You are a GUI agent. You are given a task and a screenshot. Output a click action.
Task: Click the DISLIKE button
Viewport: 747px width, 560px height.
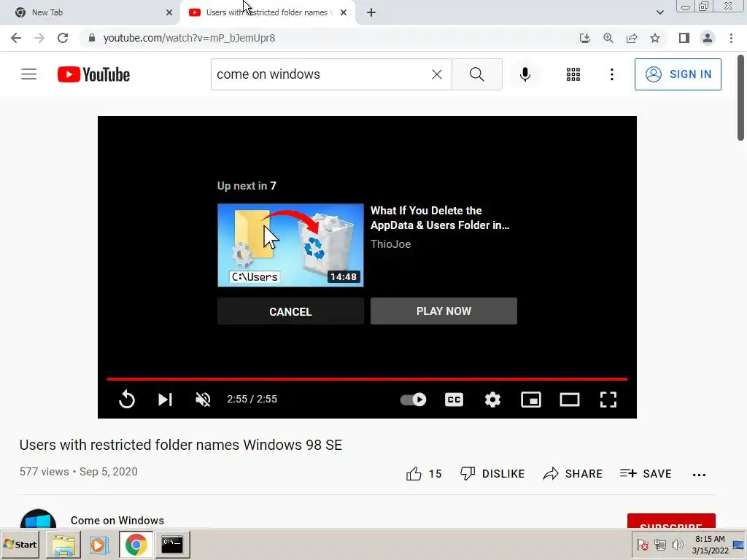[492, 473]
